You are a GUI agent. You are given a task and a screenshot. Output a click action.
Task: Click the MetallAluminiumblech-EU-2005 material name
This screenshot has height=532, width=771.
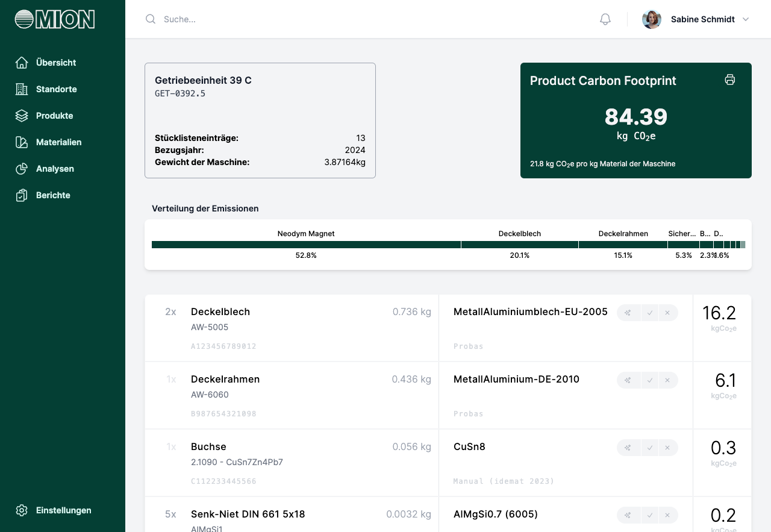tap(531, 311)
